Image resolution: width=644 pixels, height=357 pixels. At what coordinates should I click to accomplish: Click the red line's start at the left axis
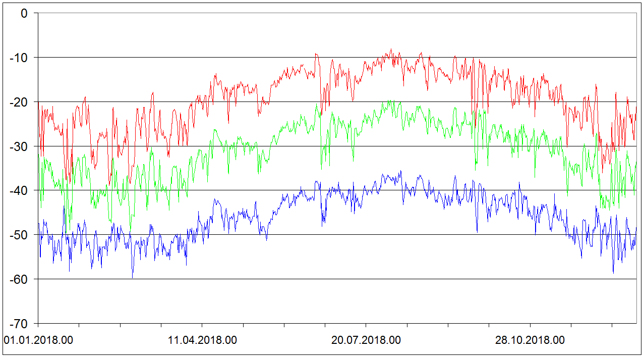pyautogui.click(x=39, y=103)
